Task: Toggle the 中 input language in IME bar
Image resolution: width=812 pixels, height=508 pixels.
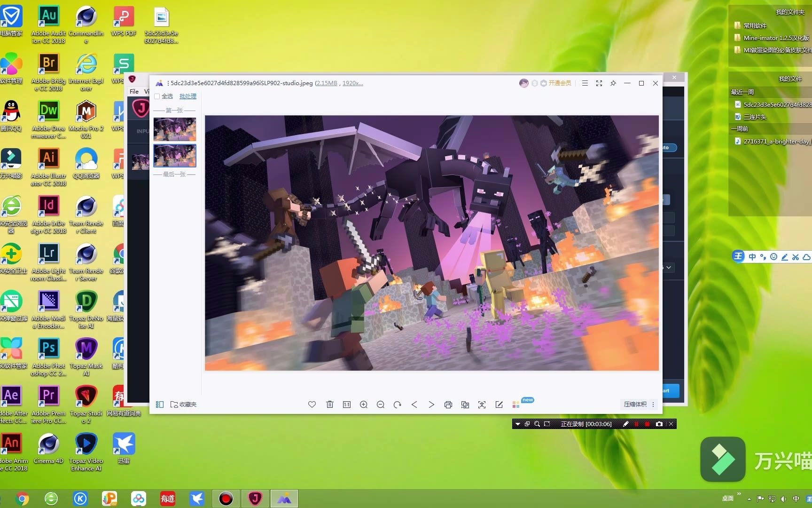Action: click(752, 257)
